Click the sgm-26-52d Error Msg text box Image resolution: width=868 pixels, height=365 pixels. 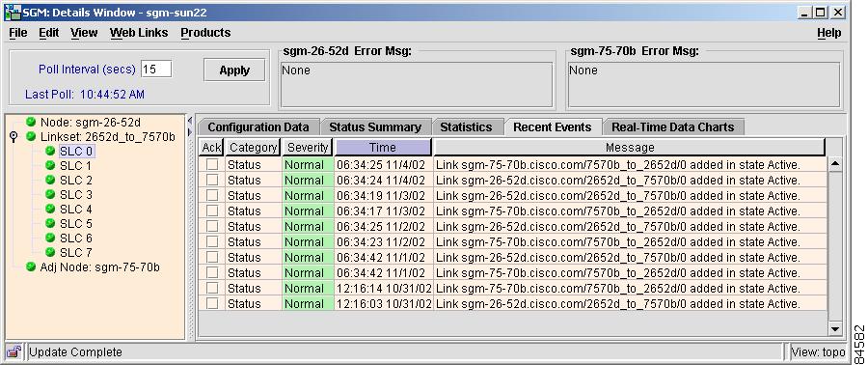pos(417,84)
